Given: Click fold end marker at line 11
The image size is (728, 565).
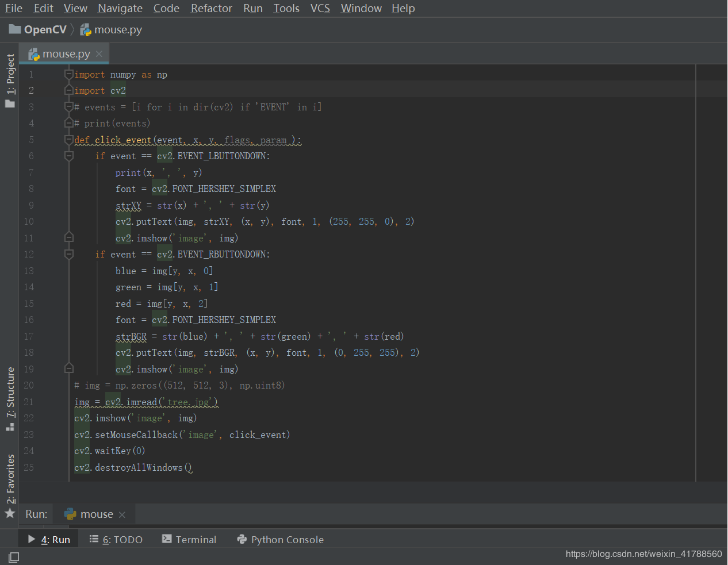Looking at the screenshot, I should click(x=69, y=238).
